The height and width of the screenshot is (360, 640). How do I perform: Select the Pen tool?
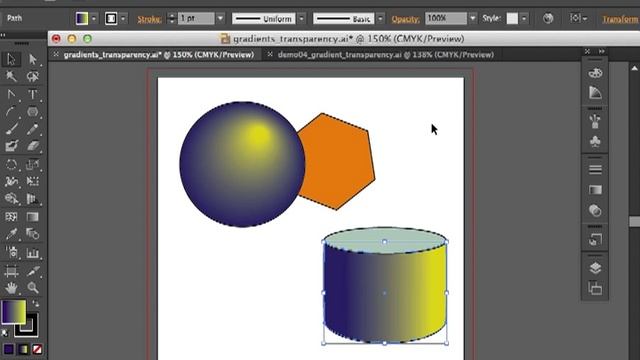click(11, 94)
